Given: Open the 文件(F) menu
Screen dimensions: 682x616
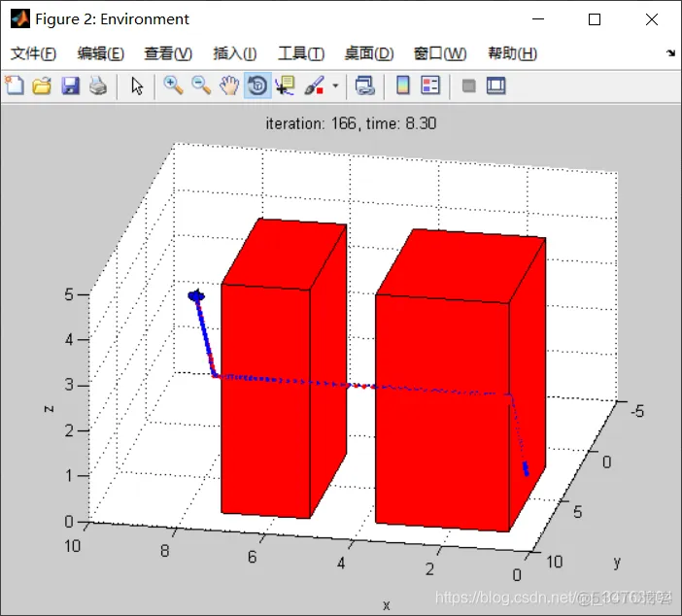Looking at the screenshot, I should pyautogui.click(x=33, y=53).
